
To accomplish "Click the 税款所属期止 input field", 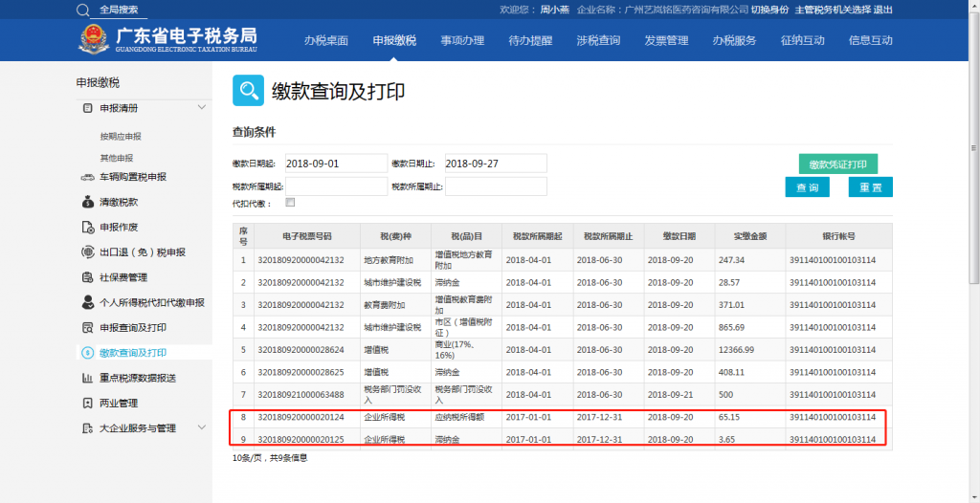I will pyautogui.click(x=496, y=186).
